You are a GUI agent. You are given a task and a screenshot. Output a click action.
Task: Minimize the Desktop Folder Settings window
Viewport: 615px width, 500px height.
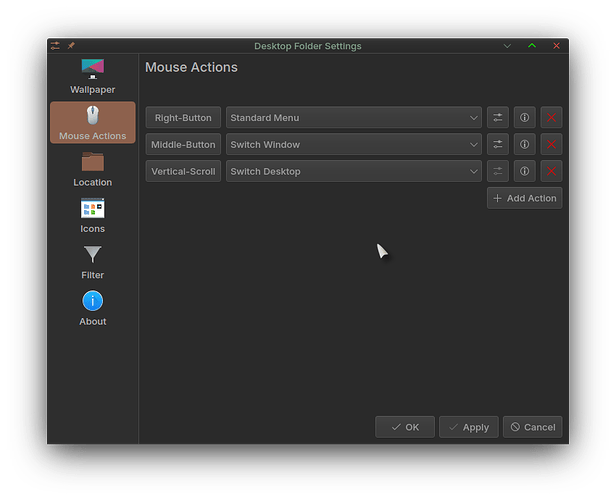pyautogui.click(x=507, y=46)
